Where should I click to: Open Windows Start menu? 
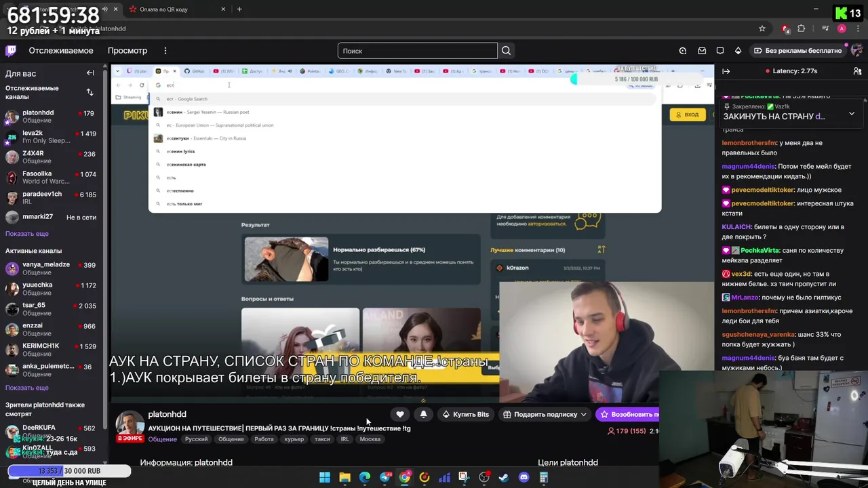[x=325, y=477]
